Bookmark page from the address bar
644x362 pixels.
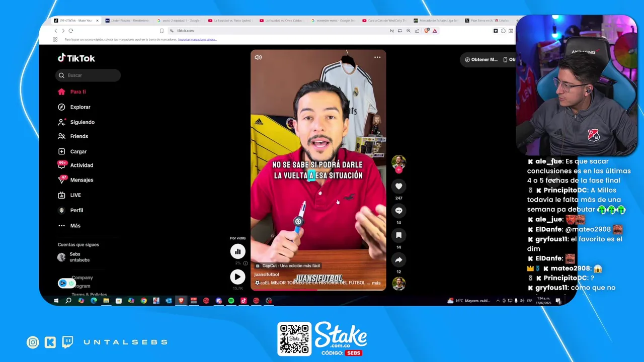pos(162,31)
